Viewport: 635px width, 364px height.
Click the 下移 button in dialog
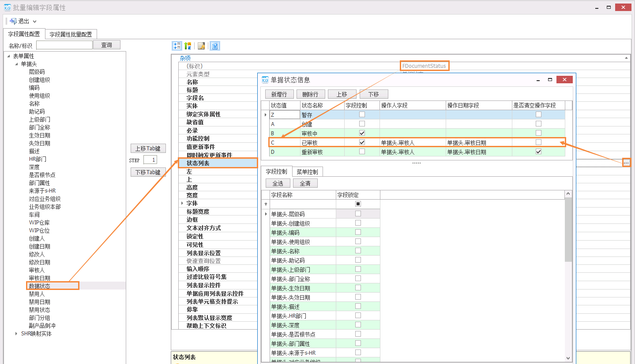(374, 94)
